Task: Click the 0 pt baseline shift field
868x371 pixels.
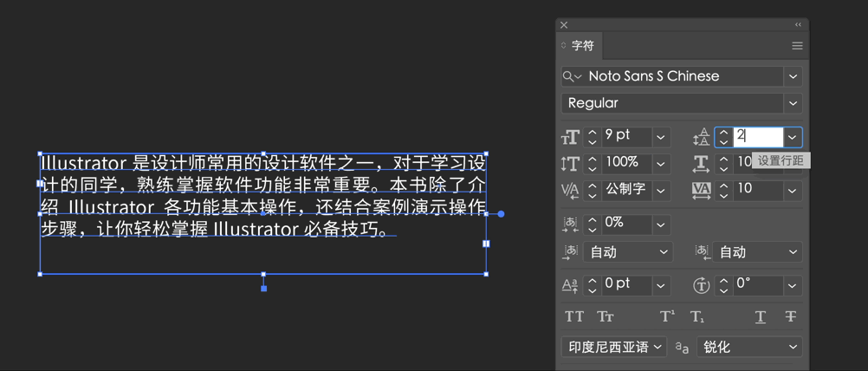Action: tap(626, 284)
